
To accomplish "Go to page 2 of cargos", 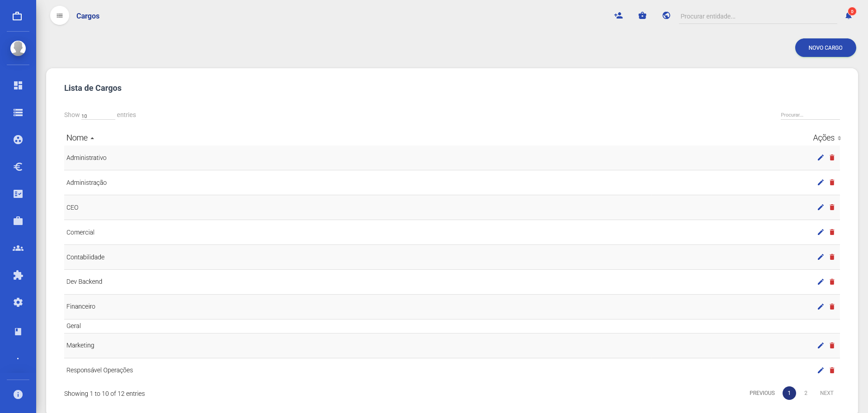I will [x=806, y=393].
